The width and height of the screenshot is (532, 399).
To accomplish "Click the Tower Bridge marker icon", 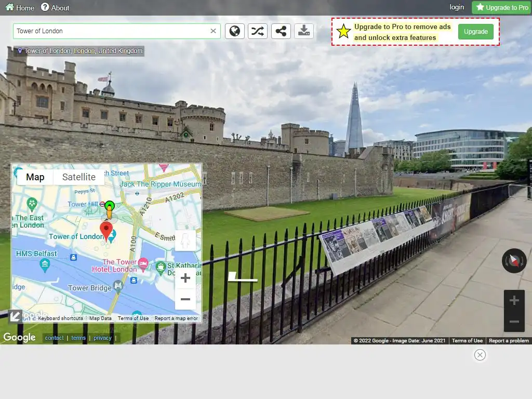I will pyautogui.click(x=118, y=285).
